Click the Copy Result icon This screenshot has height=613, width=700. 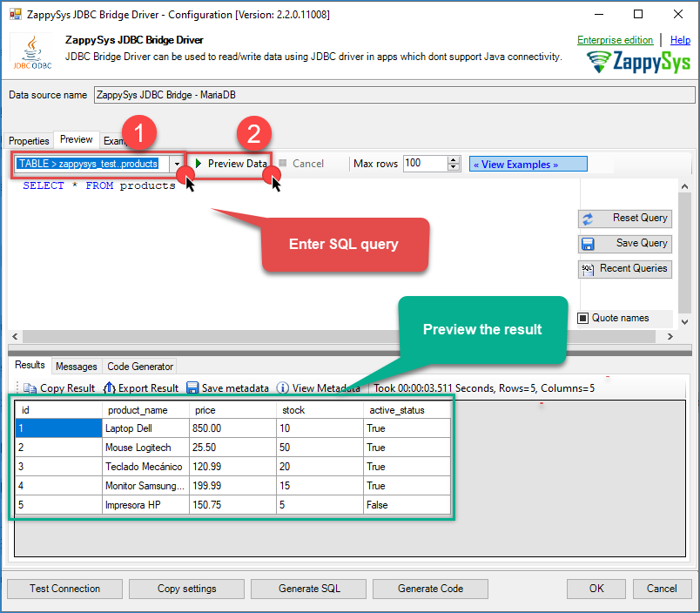(30, 388)
